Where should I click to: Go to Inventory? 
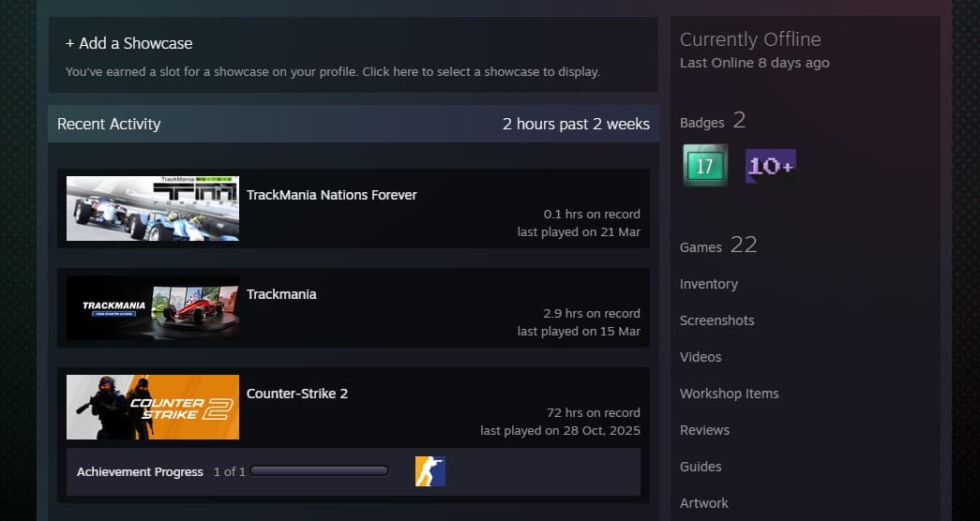click(x=708, y=284)
